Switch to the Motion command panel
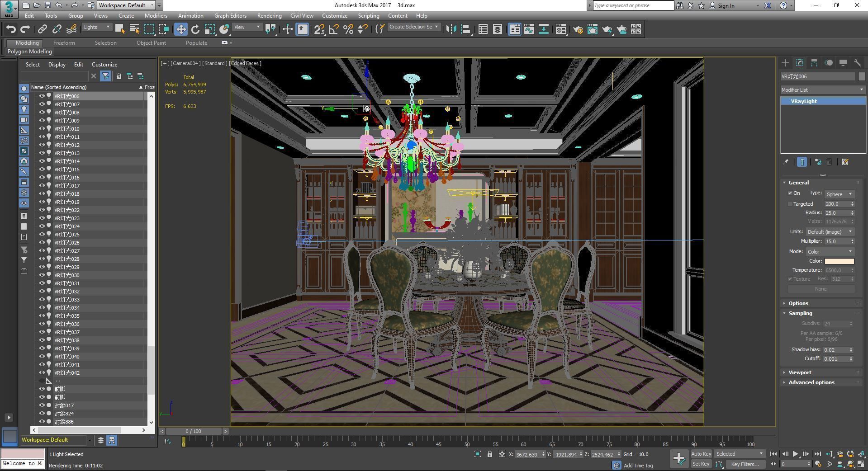 829,63
